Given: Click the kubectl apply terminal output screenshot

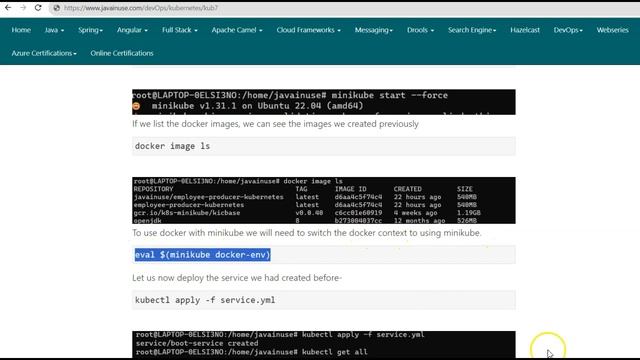Looking at the screenshot, I should [x=324, y=344].
